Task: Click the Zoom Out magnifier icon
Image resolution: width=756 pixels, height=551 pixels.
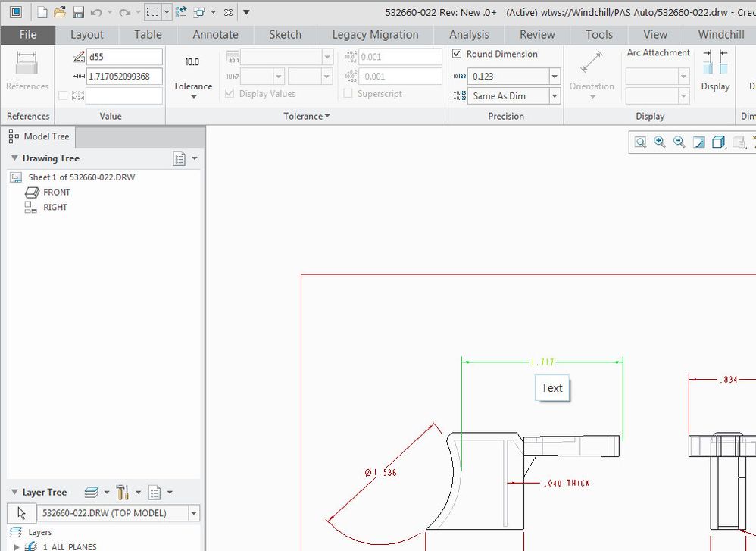Action: point(679,142)
